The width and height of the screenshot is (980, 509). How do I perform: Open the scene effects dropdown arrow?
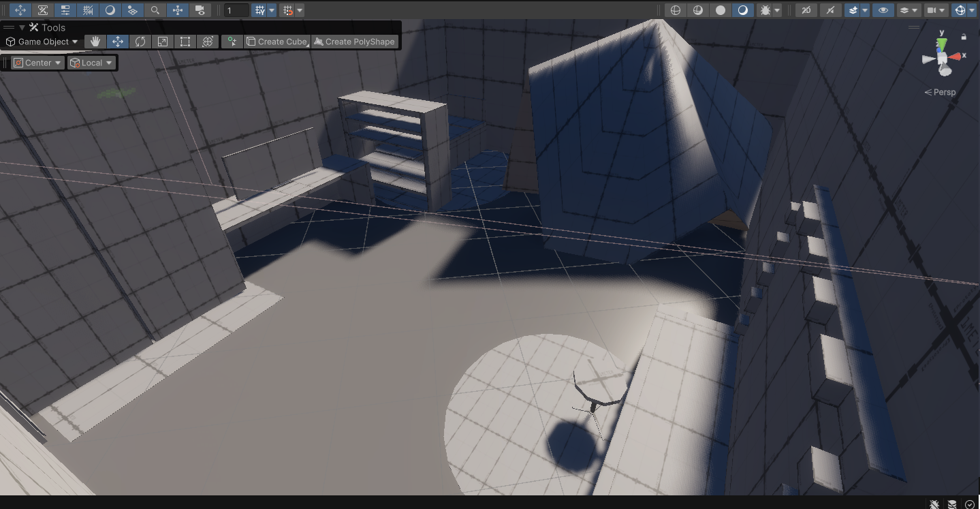pos(865,10)
